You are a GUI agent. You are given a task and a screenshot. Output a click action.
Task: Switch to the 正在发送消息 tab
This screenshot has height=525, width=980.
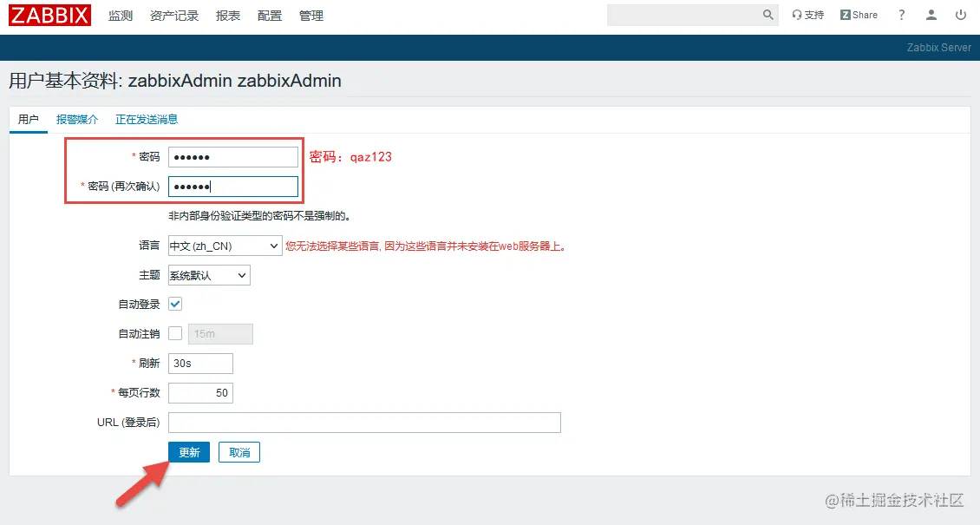[x=147, y=119]
